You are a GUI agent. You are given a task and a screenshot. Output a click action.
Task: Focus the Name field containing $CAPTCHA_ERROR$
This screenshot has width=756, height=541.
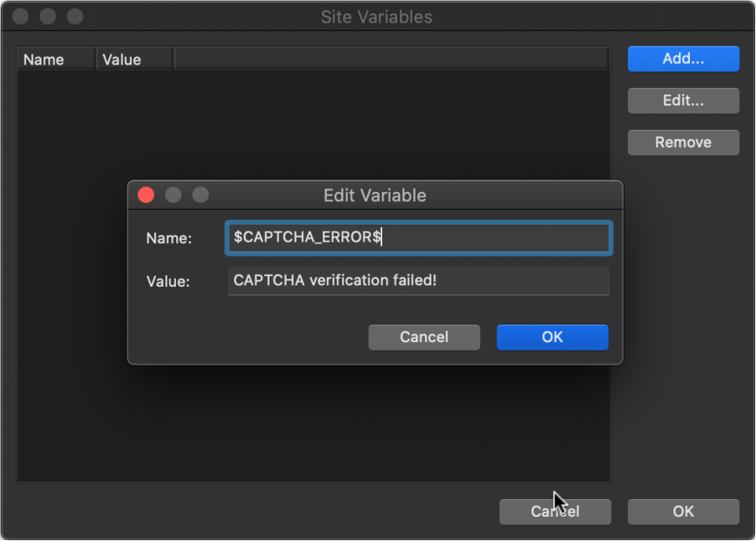tap(418, 237)
